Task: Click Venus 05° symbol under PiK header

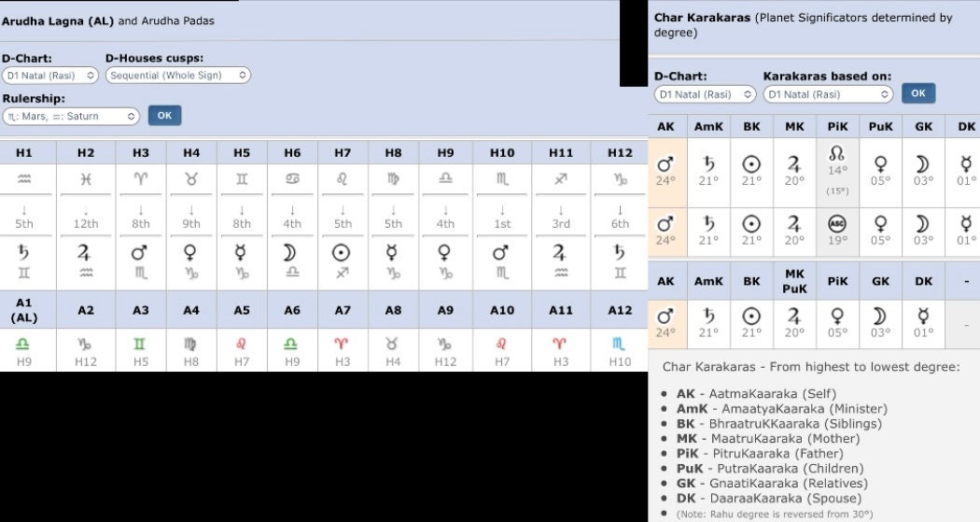Action: 837,317
